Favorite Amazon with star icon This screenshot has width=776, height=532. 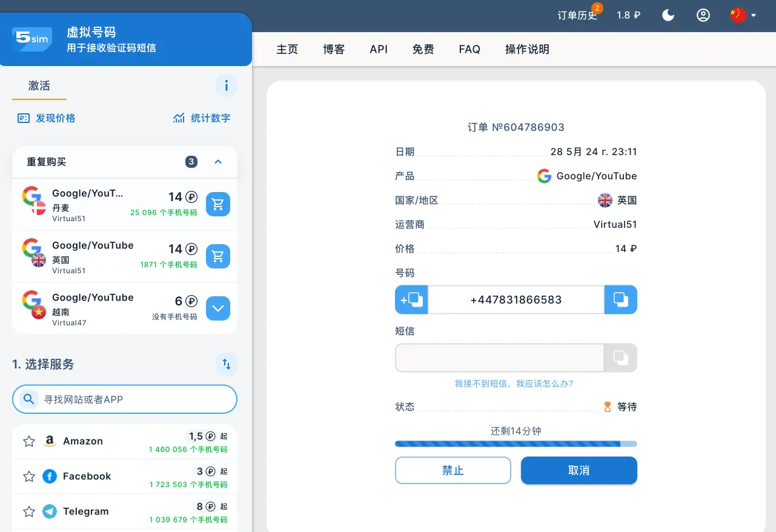pyautogui.click(x=29, y=441)
